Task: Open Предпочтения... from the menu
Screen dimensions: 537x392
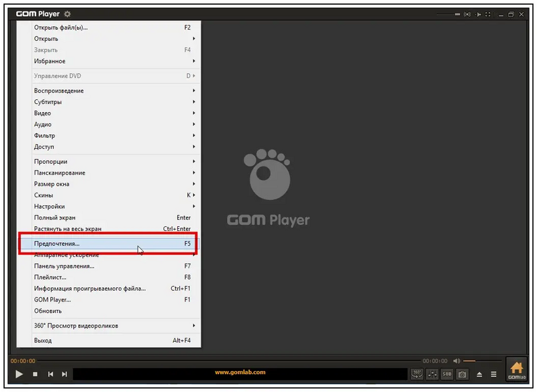Action: pyautogui.click(x=109, y=244)
